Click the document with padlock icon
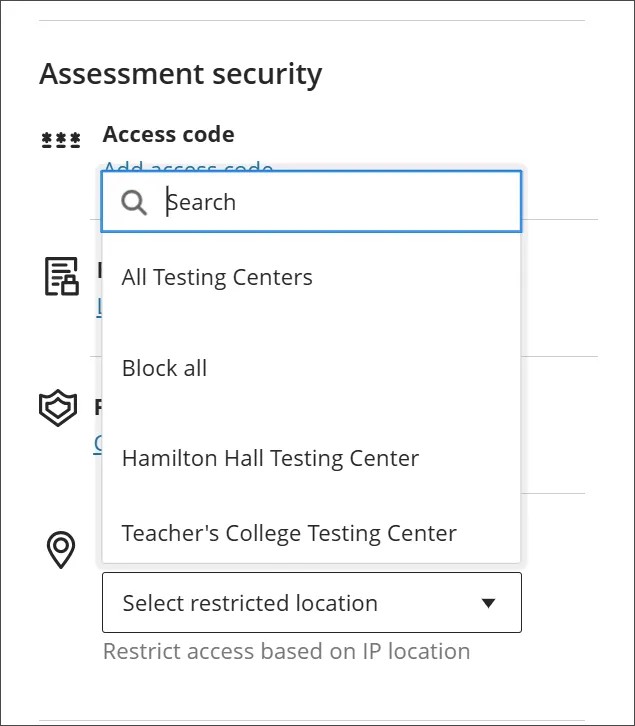The width and height of the screenshot is (635, 726). coord(61,276)
